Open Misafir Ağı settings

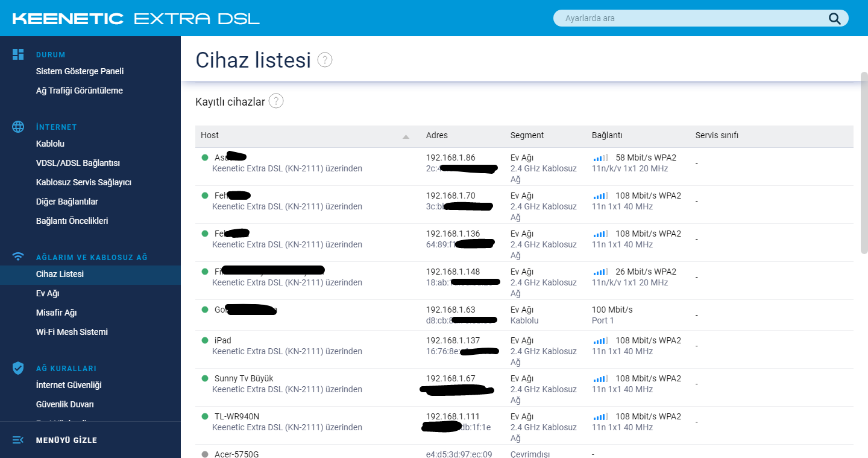tap(56, 313)
